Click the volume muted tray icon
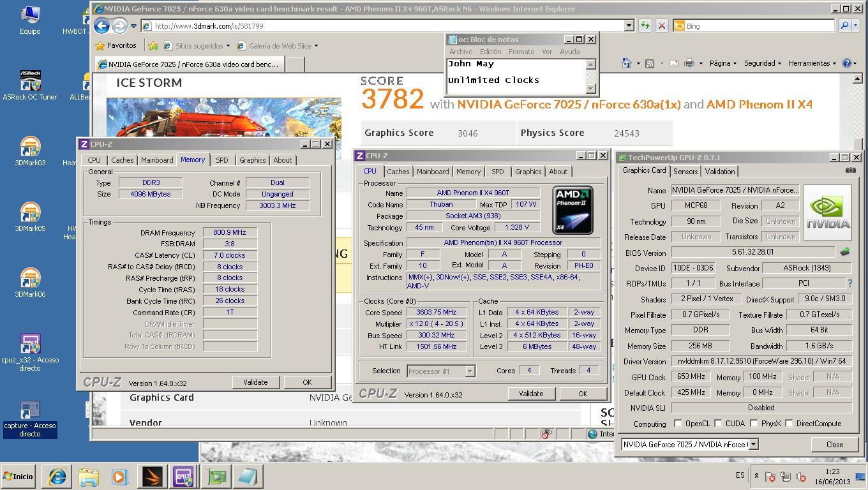 (801, 477)
